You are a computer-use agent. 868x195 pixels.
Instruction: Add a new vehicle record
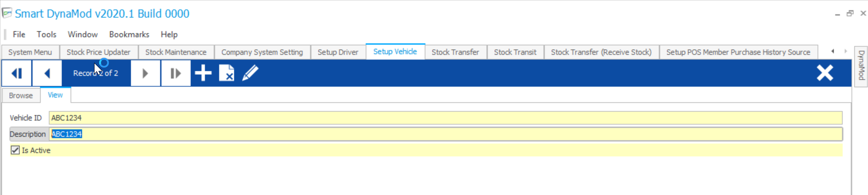point(203,73)
